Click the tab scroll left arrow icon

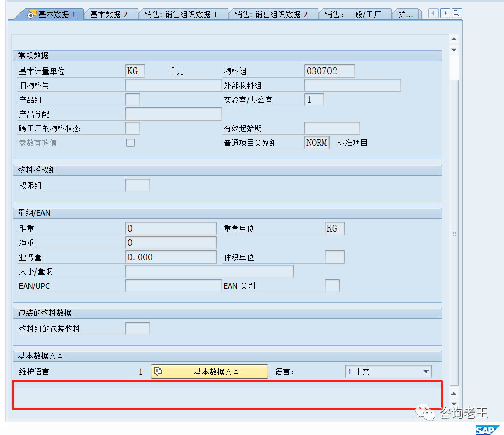[x=433, y=13]
